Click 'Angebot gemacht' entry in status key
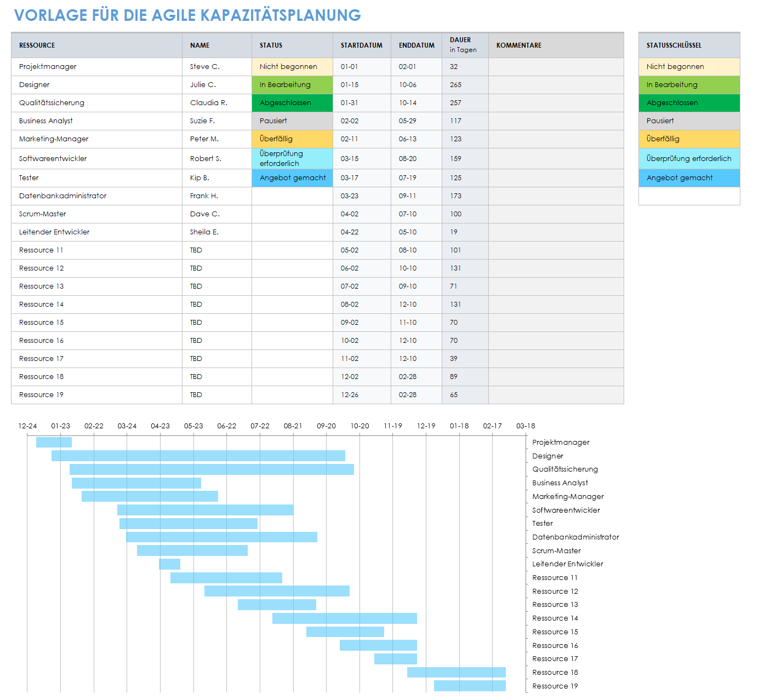Screen dimensions: 759x700 [x=689, y=178]
